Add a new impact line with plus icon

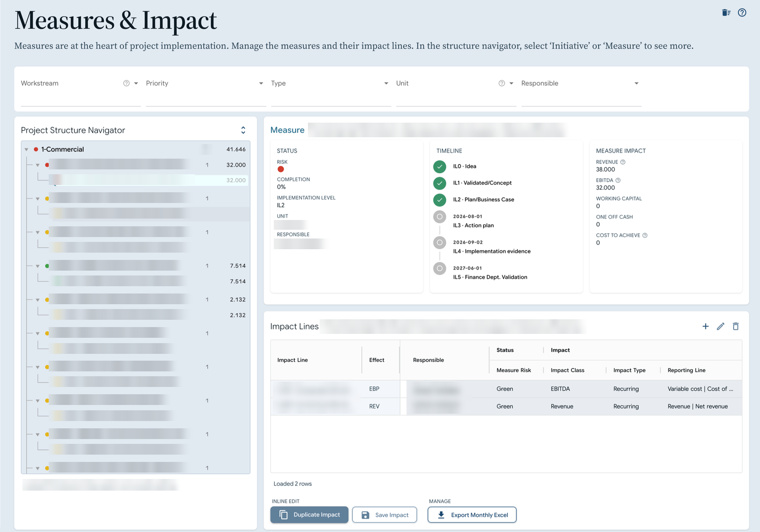705,326
